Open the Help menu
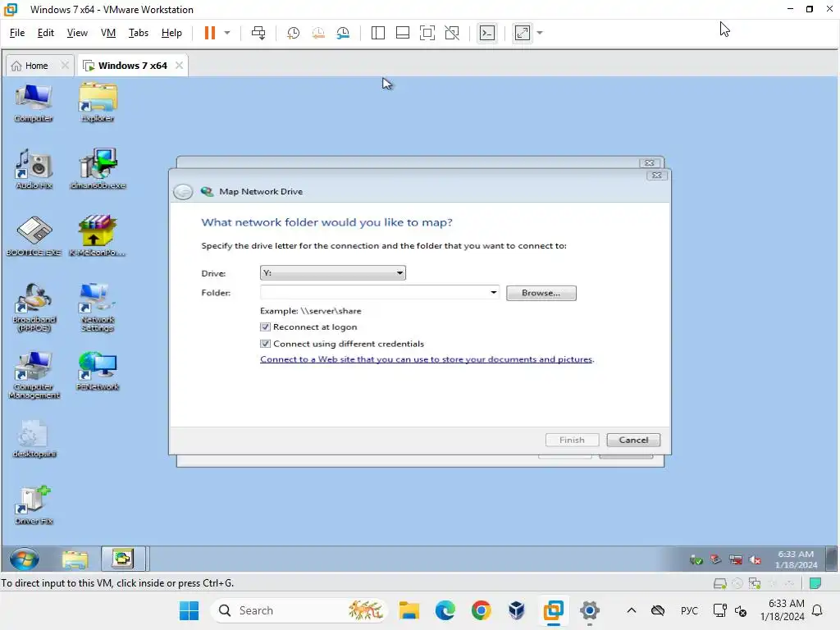The image size is (840, 630). [x=171, y=33]
